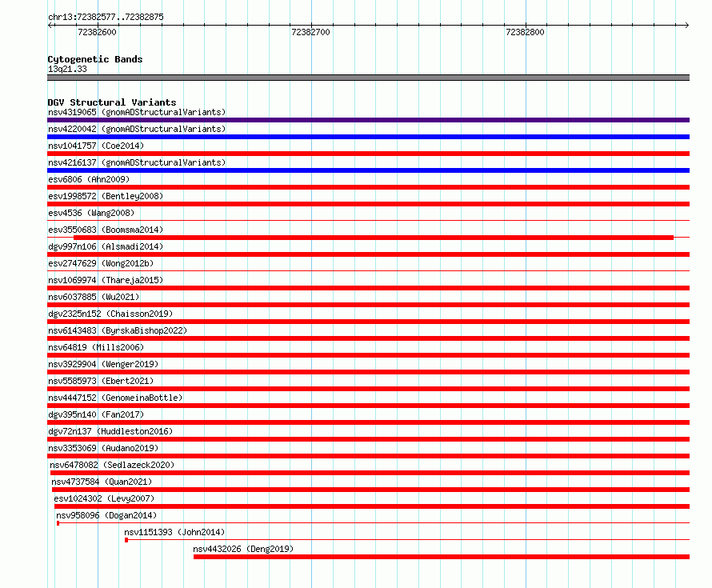Click ruler position 72382600
Viewport: 712px width, 588px height.
coord(97,32)
